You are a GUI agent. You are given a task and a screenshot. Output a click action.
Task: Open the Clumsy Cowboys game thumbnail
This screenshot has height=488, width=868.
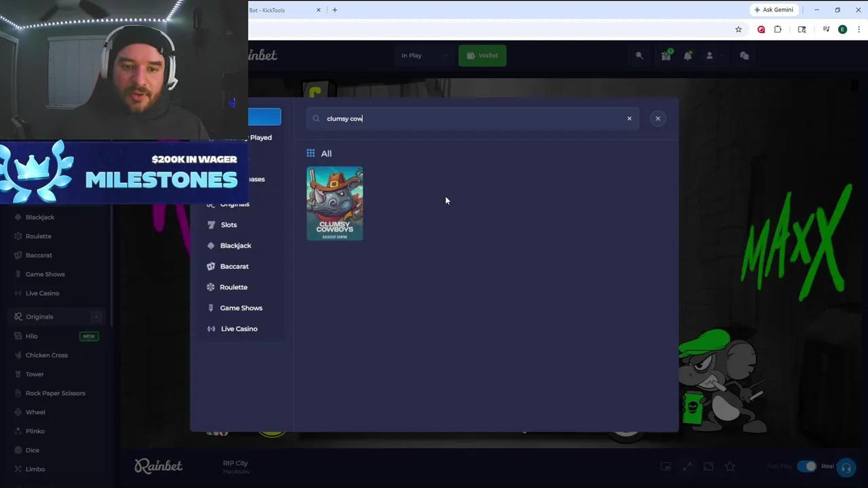click(x=334, y=203)
